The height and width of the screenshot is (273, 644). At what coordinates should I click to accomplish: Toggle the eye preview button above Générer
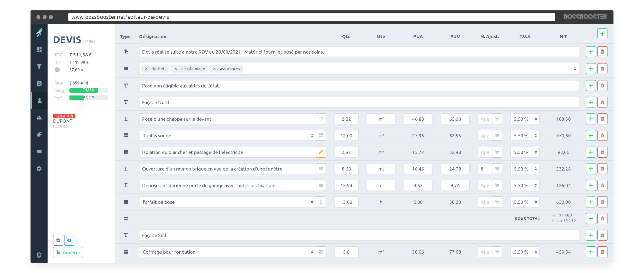pos(69,240)
